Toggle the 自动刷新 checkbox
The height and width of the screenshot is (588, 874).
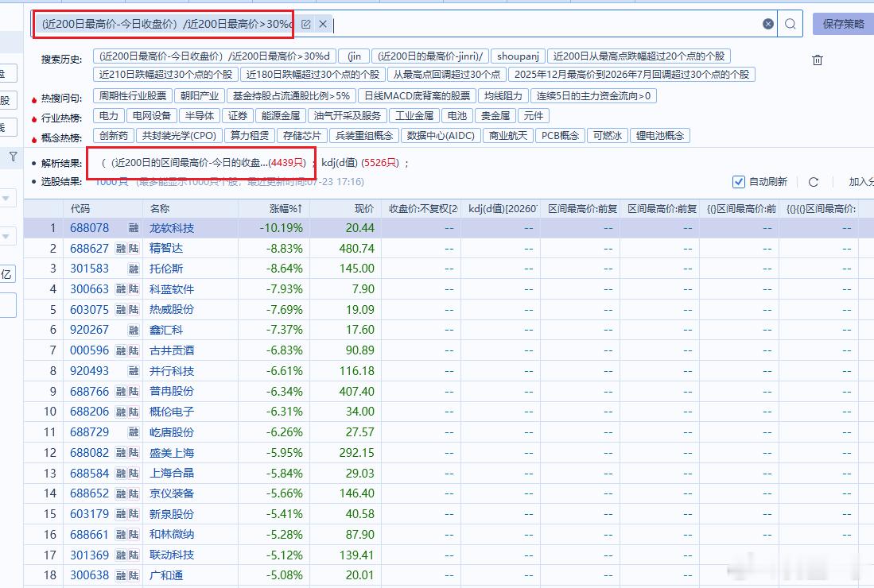coord(739,181)
